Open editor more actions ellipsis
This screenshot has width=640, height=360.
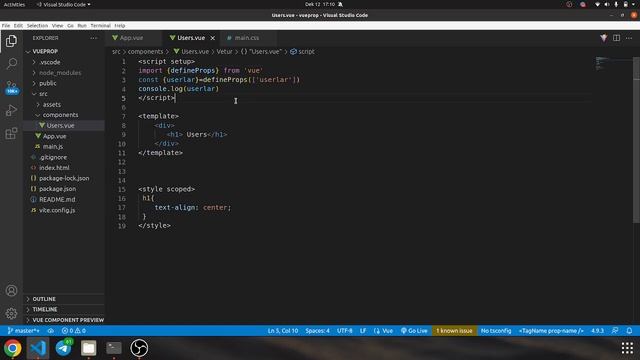pos(629,38)
